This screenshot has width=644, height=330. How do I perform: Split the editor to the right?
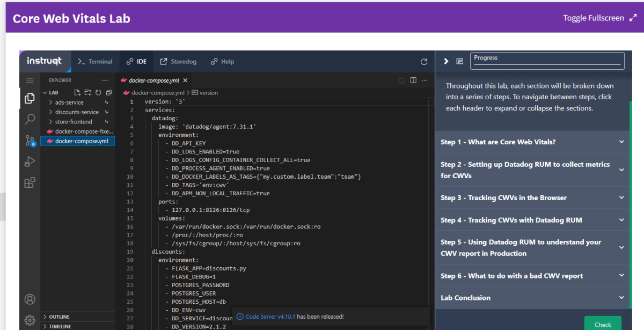(413, 80)
